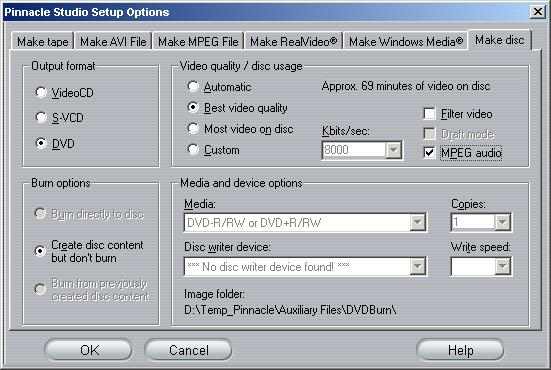The width and height of the screenshot is (551, 370).
Task: Open the Copies dropdown arrow
Action: pos(503,222)
